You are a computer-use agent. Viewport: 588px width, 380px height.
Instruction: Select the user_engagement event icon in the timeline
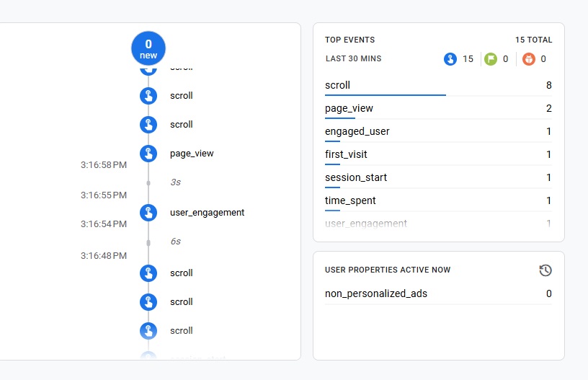pyautogui.click(x=148, y=213)
